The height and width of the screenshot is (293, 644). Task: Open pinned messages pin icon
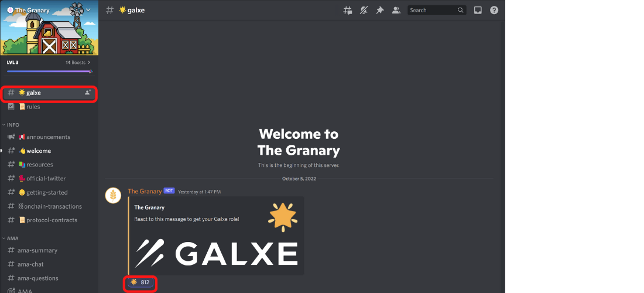(380, 11)
